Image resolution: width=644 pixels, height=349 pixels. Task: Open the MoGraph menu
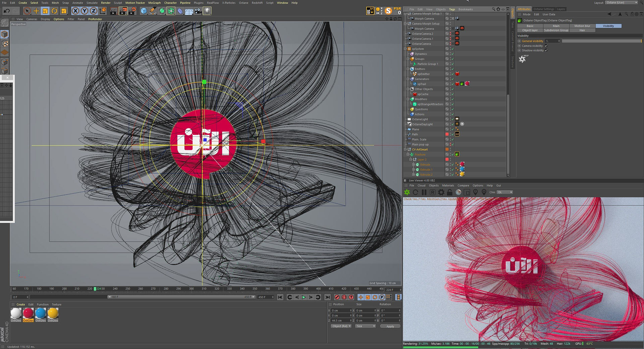tap(154, 3)
